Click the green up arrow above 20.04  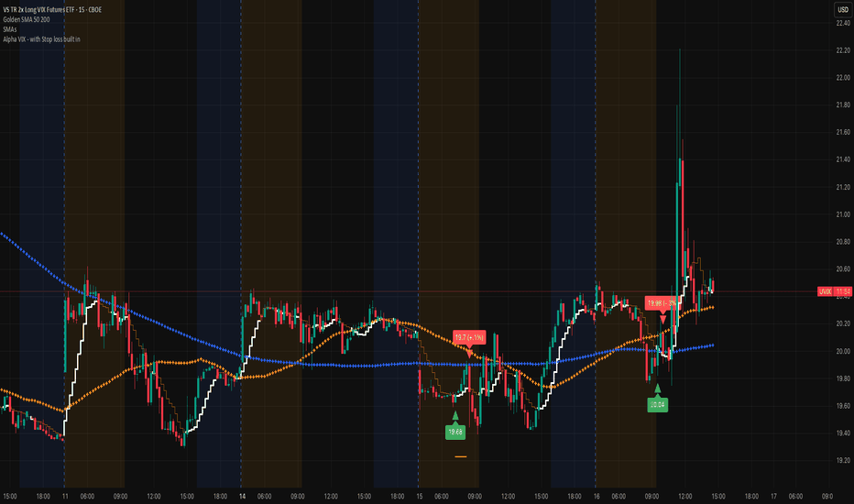657,389
